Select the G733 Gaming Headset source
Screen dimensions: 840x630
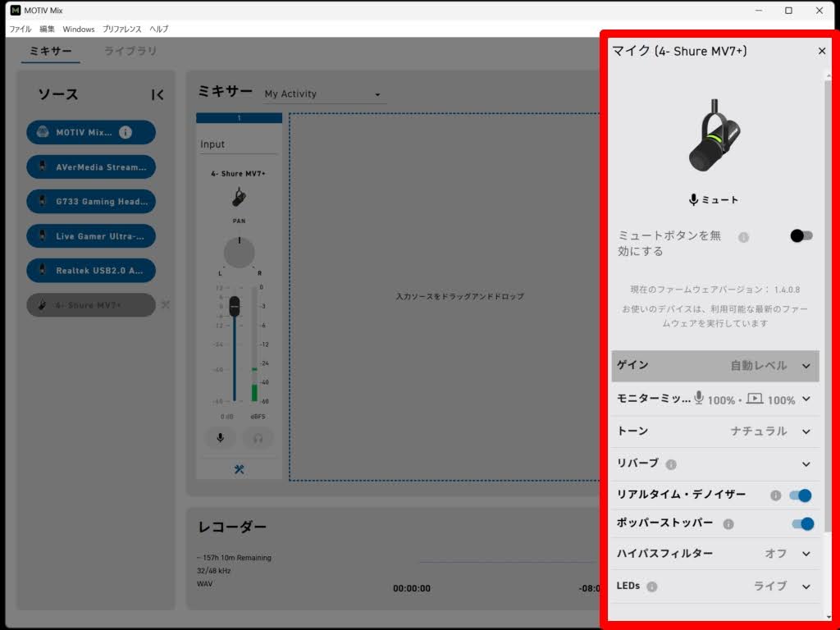click(x=91, y=202)
